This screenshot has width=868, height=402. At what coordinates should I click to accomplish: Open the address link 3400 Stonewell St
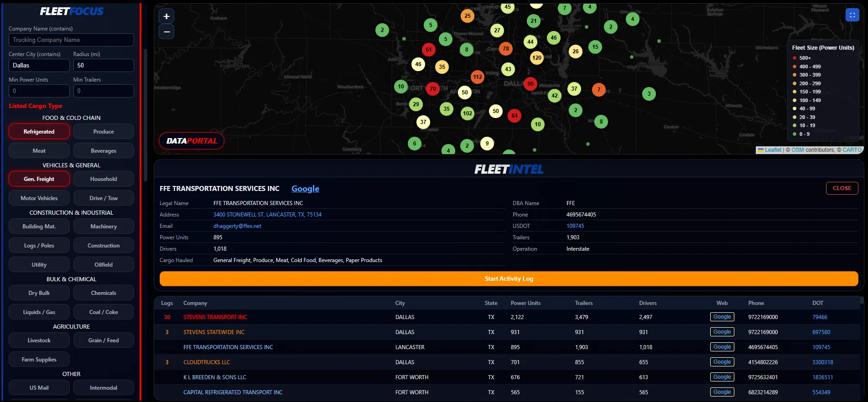point(267,215)
